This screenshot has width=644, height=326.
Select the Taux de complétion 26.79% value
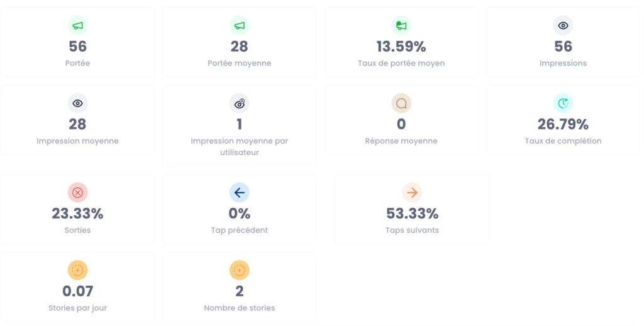pos(563,124)
